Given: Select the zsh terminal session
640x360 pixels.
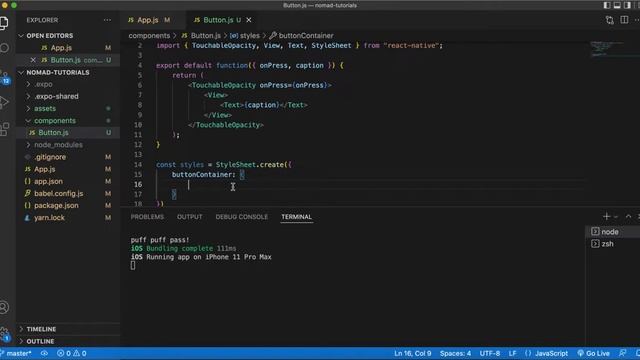Looking at the screenshot, I should pos(613,244).
